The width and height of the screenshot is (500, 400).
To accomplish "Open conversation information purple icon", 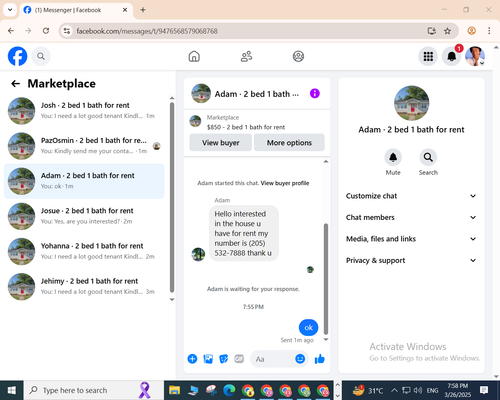I will pyautogui.click(x=315, y=93).
